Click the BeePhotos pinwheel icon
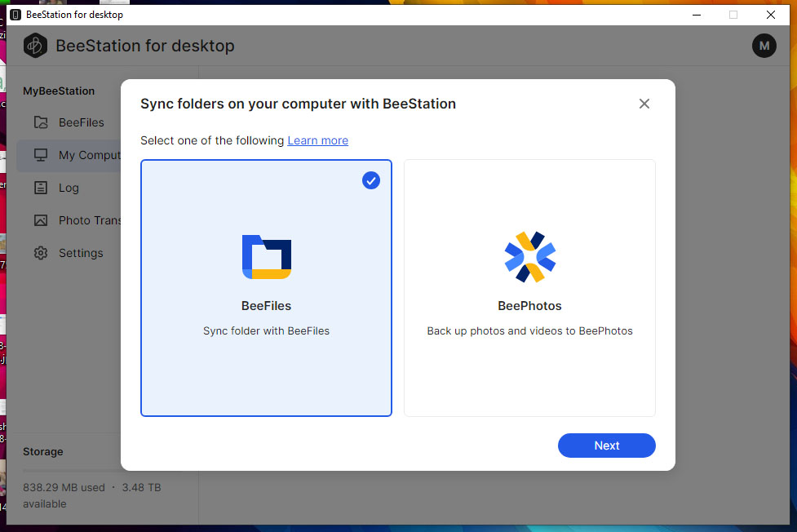This screenshot has width=797, height=532. [x=529, y=257]
